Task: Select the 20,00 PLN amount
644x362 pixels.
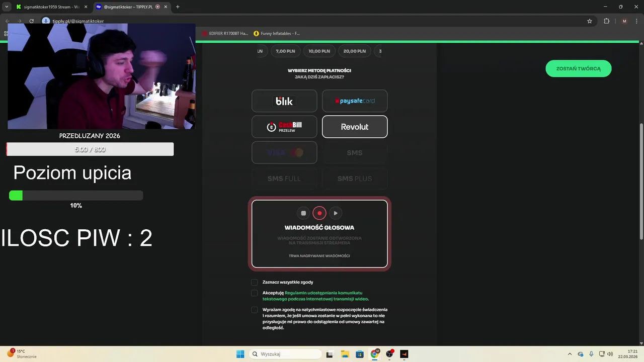Action: [355, 51]
